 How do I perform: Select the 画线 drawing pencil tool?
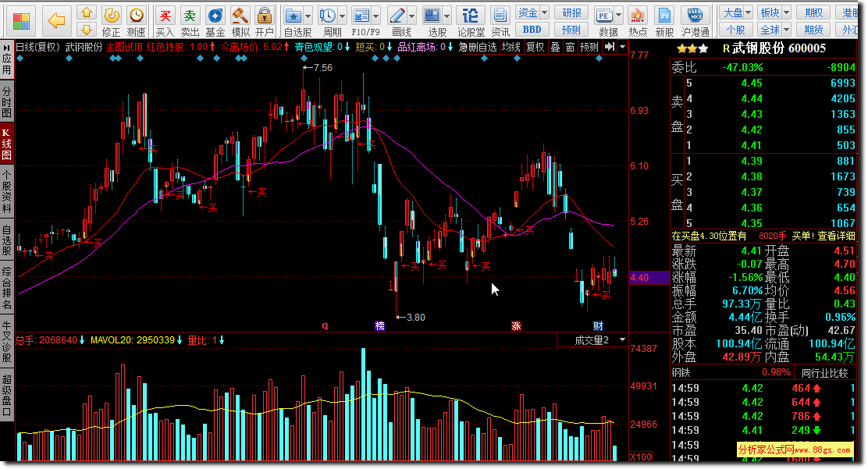click(x=397, y=16)
